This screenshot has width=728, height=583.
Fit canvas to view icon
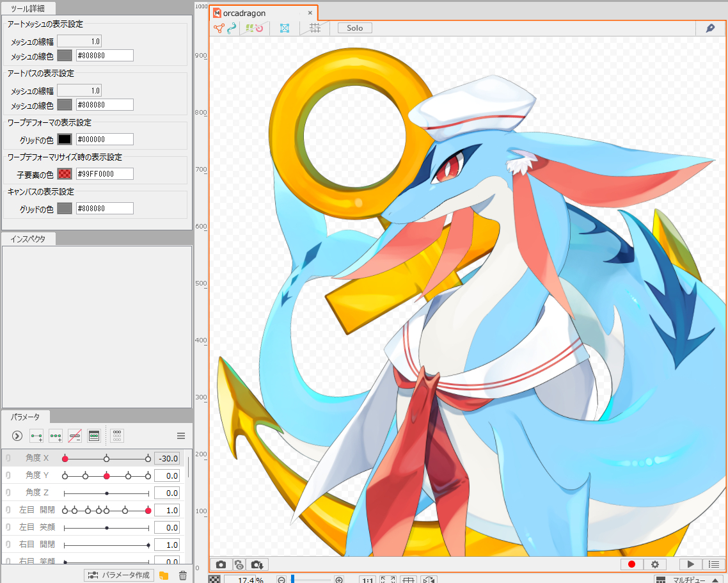point(388,580)
